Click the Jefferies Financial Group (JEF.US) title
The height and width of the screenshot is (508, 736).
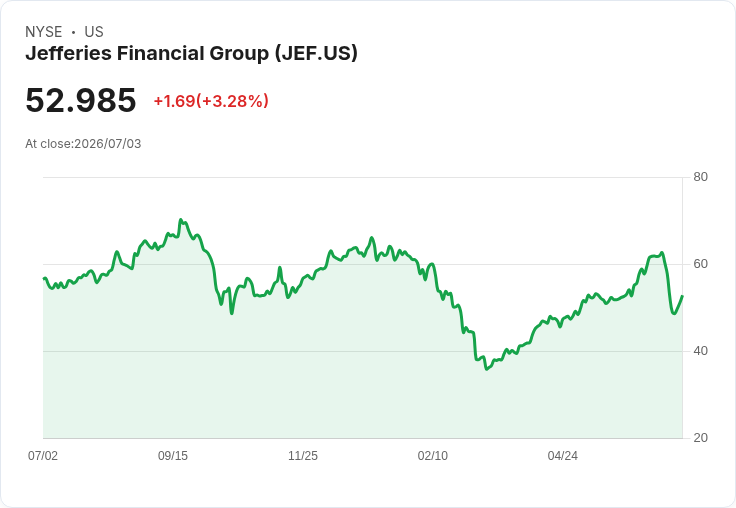tap(191, 54)
